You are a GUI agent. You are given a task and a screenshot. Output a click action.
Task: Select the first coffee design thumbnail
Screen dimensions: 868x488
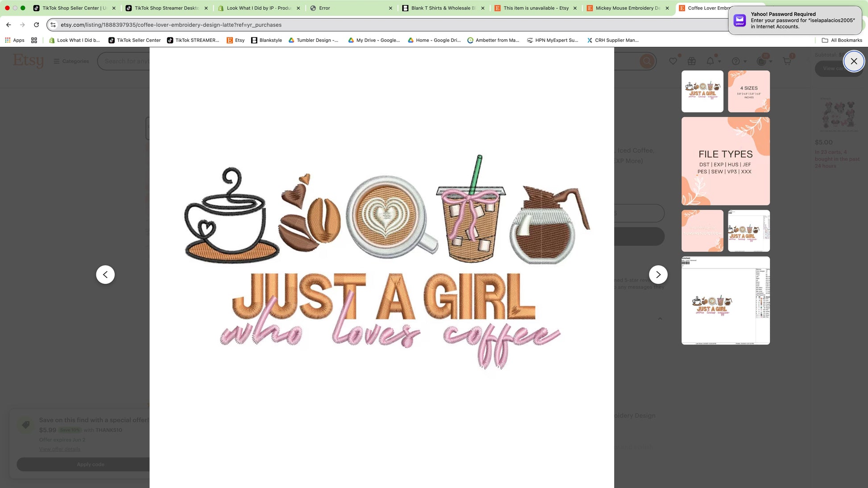(x=702, y=91)
